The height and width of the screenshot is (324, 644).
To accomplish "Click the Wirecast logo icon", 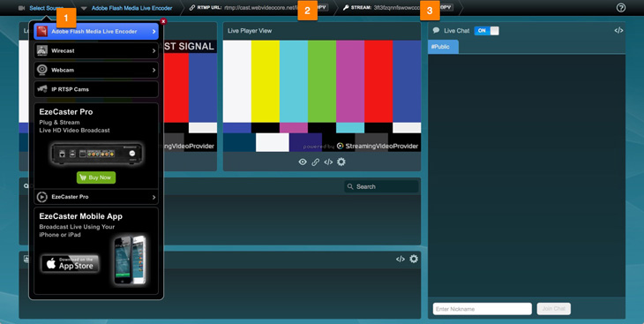I will (x=42, y=50).
